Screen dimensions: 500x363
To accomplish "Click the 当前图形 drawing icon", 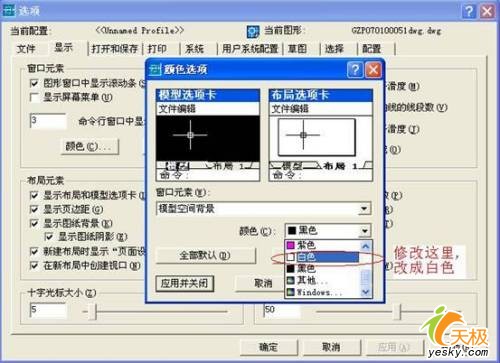I will [x=252, y=32].
